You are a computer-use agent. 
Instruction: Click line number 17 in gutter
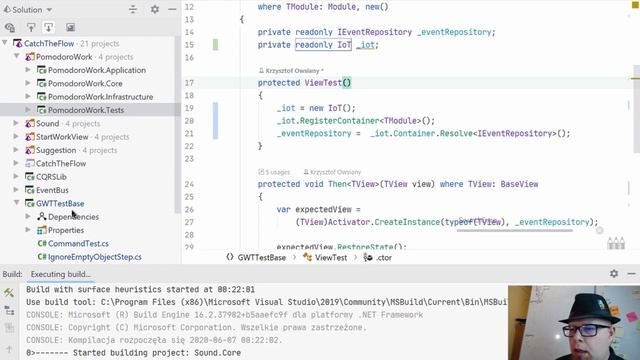pos(189,83)
